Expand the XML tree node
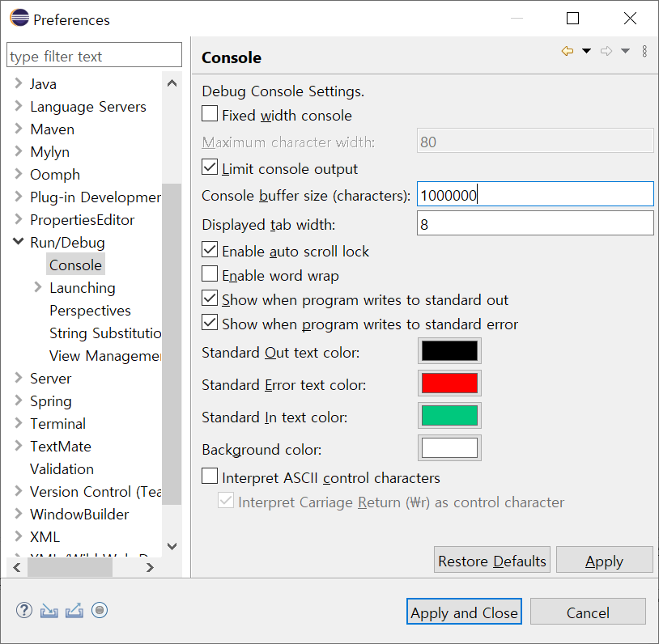The image size is (659, 644). point(18,536)
